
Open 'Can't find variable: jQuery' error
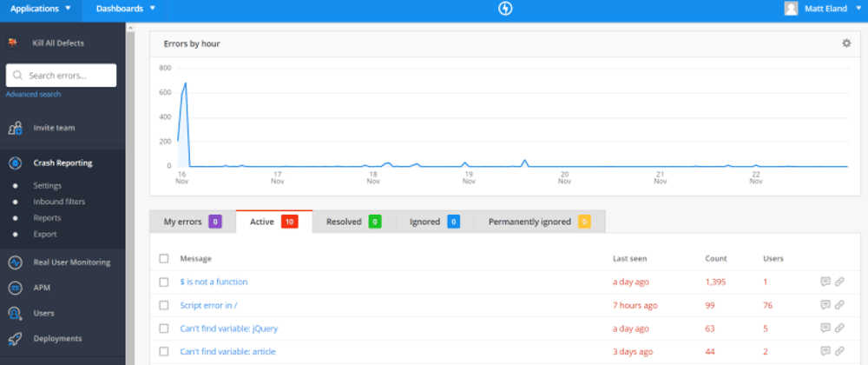(228, 328)
